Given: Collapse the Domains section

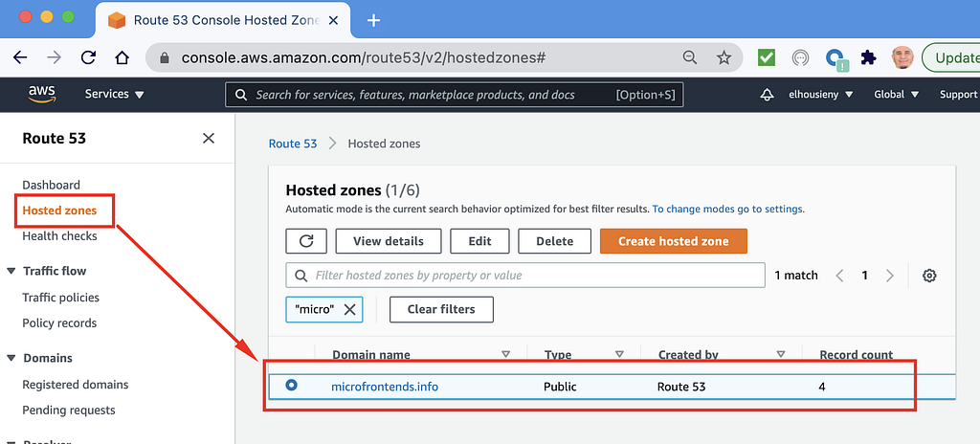Looking at the screenshot, I should (11, 358).
